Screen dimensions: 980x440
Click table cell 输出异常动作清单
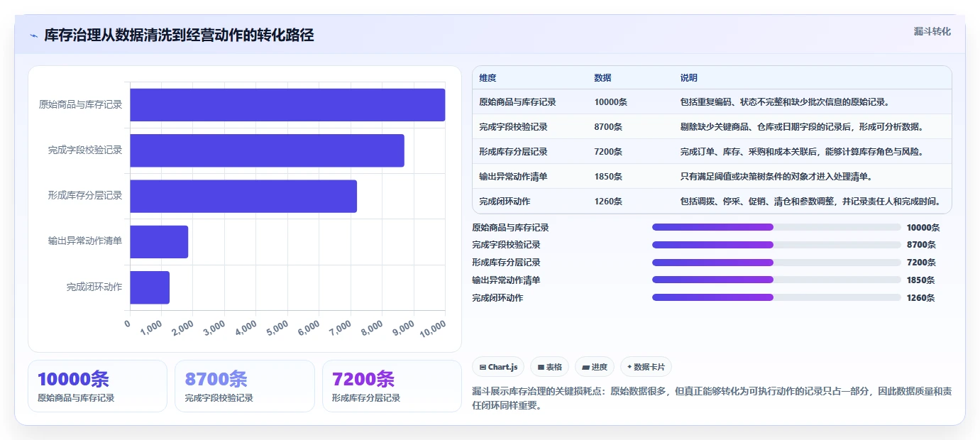coord(513,176)
